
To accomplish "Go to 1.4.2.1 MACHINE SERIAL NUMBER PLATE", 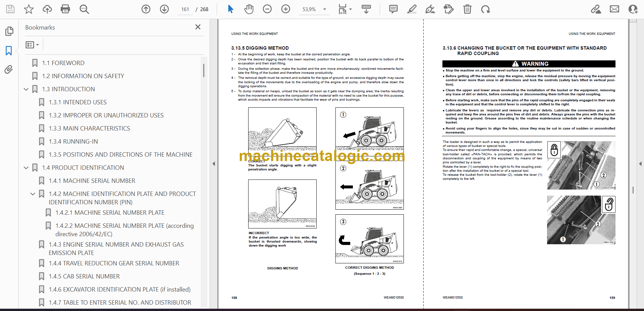I will pos(110,213).
